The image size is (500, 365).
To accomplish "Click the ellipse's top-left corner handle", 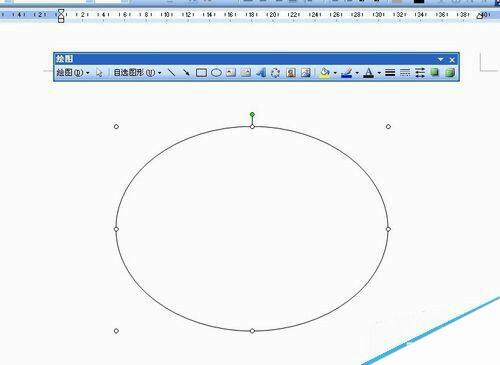I will click(116, 127).
